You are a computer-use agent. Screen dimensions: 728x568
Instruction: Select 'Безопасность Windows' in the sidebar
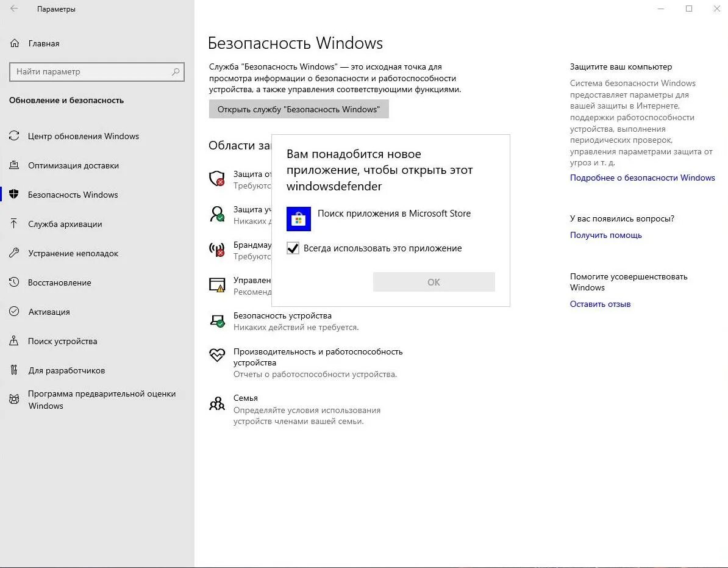(x=73, y=195)
